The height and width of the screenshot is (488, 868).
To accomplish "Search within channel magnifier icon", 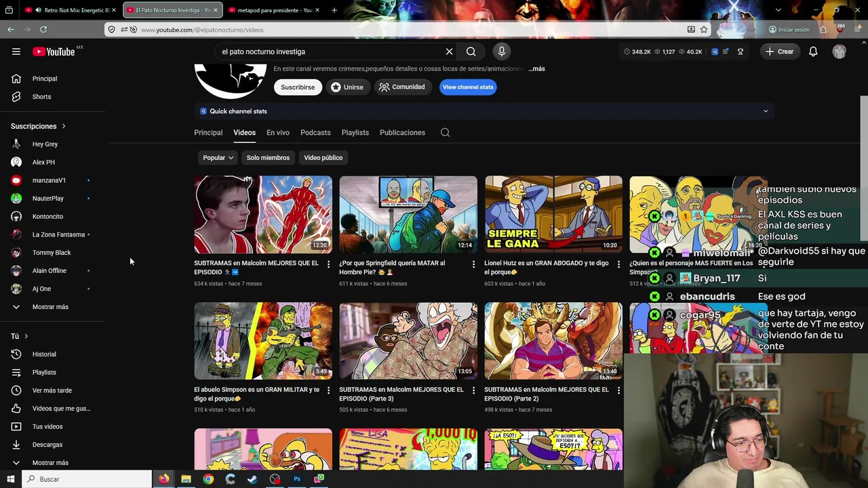I will coord(445,132).
